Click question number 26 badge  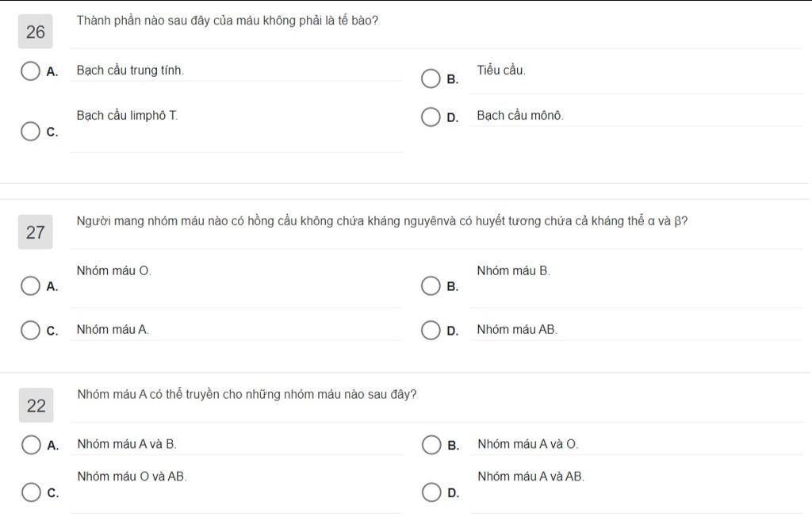(35, 32)
